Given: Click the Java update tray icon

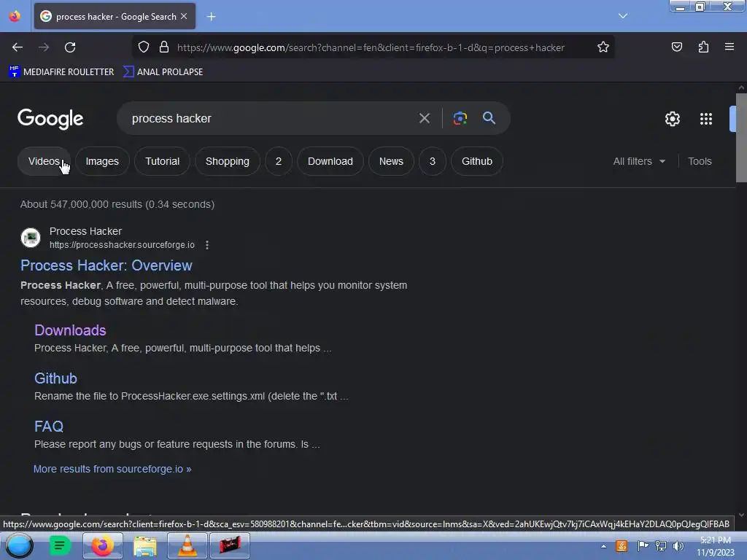Looking at the screenshot, I should click(x=622, y=546).
